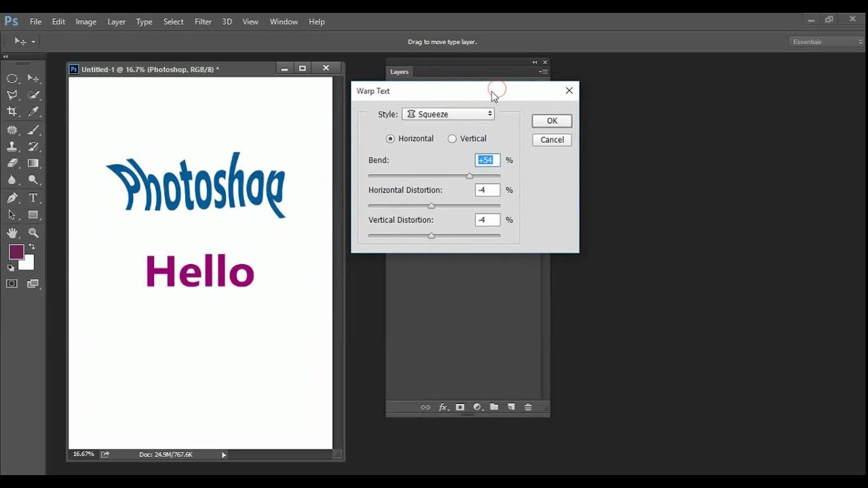This screenshot has height=488, width=868.
Task: Select the Clone Stamp tool
Action: pyautogui.click(x=12, y=146)
